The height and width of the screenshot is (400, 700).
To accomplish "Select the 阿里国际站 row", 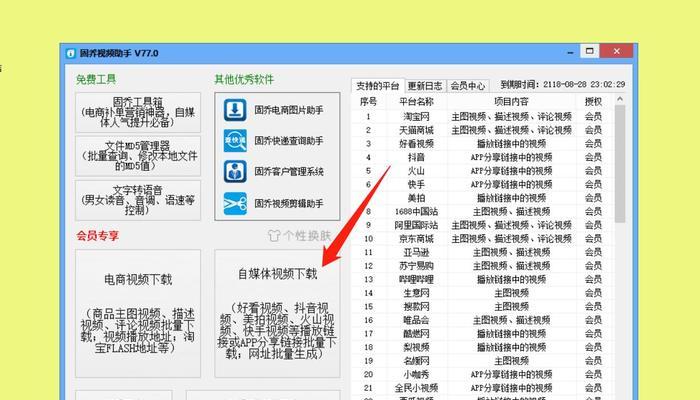I will [x=482, y=225].
